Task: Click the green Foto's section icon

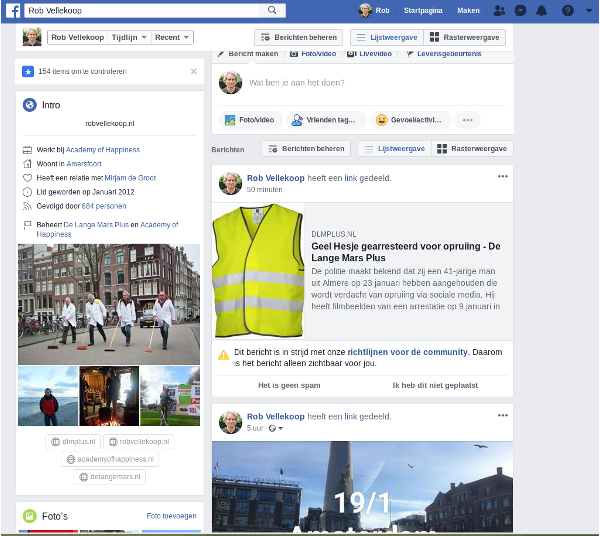Action: pyautogui.click(x=29, y=516)
